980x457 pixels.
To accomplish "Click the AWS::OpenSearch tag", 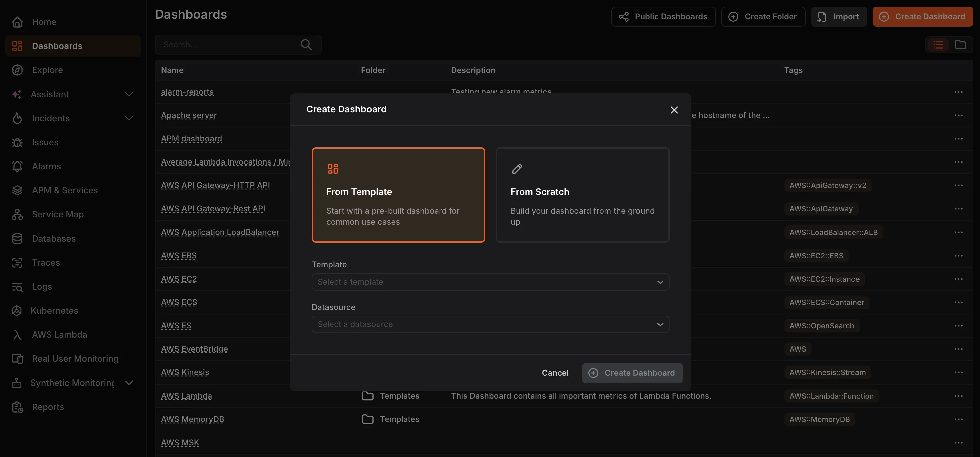I will tap(822, 326).
